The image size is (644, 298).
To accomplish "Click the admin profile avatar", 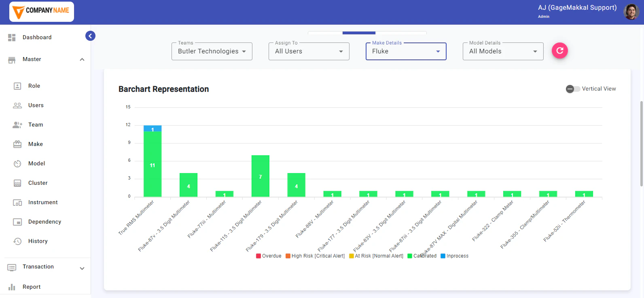I will click(x=631, y=12).
